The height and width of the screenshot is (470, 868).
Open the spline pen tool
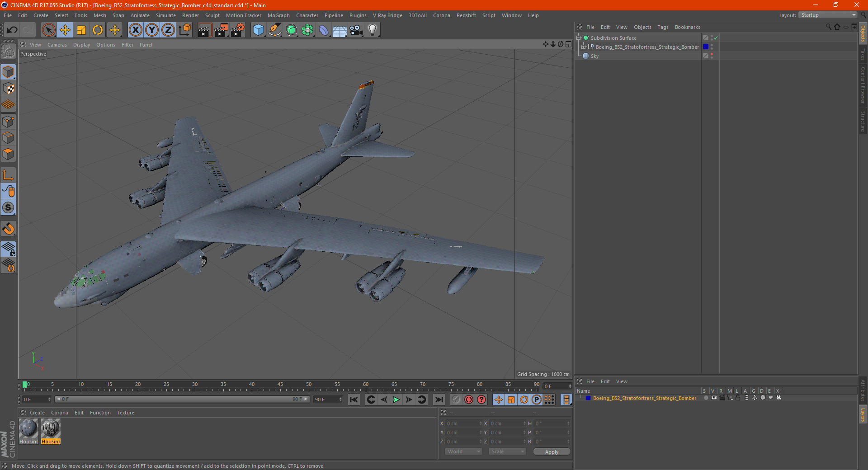coord(275,30)
